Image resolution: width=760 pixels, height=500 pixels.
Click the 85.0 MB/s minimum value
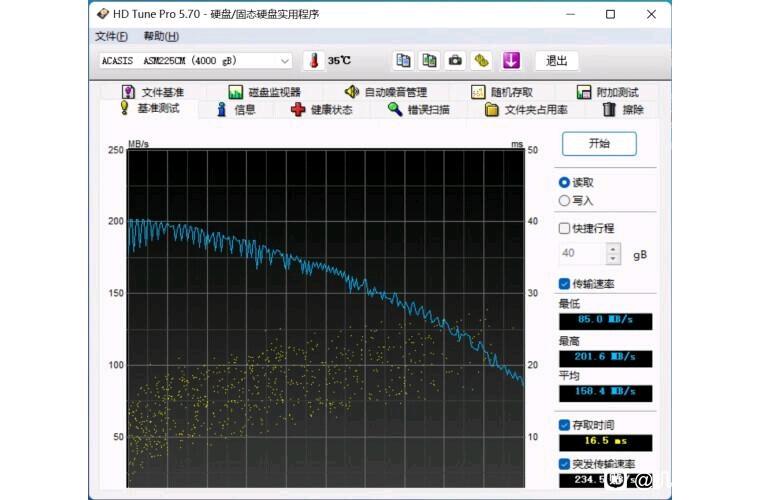pyautogui.click(x=605, y=320)
